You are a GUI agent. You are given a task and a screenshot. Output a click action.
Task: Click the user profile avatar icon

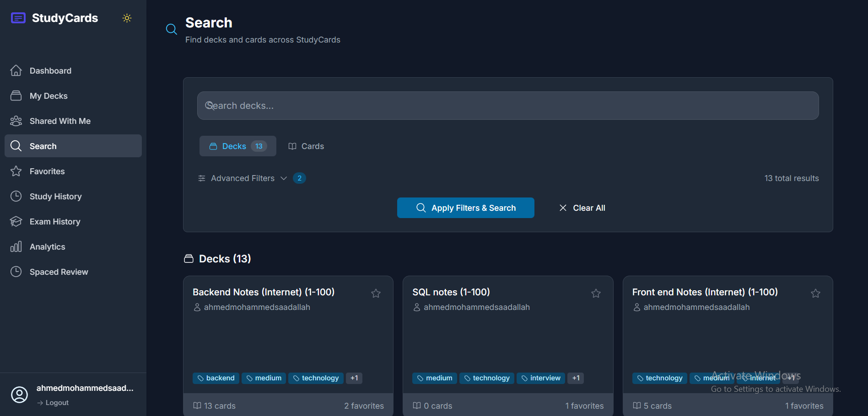click(19, 395)
